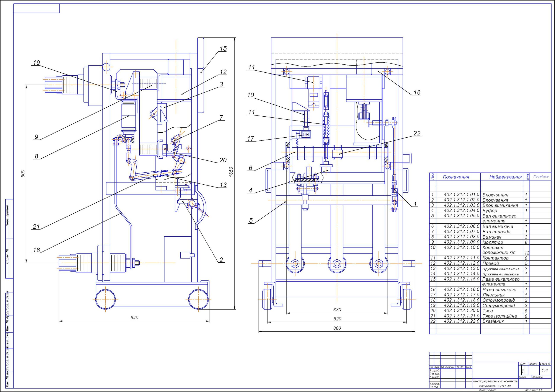Select callout number 22 in front view

[x=417, y=133]
